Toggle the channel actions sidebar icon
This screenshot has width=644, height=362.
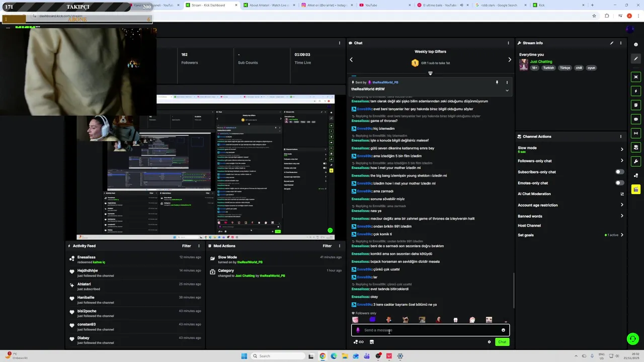(x=636, y=147)
